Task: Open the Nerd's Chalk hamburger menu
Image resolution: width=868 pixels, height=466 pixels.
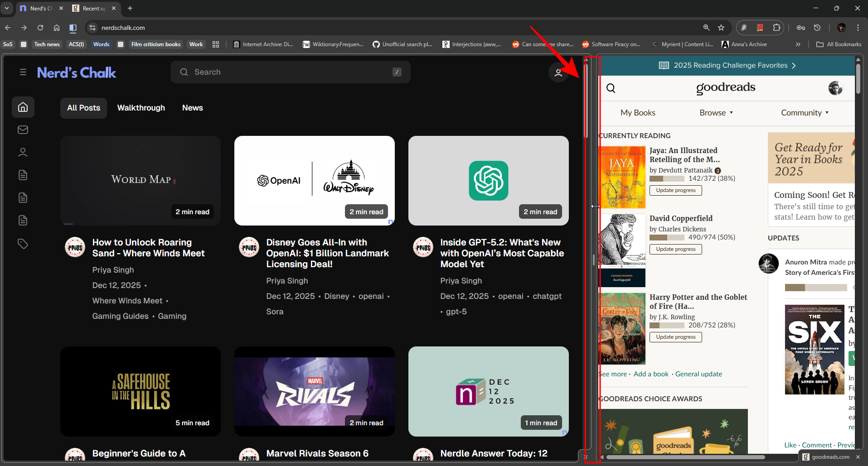Action: pyautogui.click(x=23, y=72)
